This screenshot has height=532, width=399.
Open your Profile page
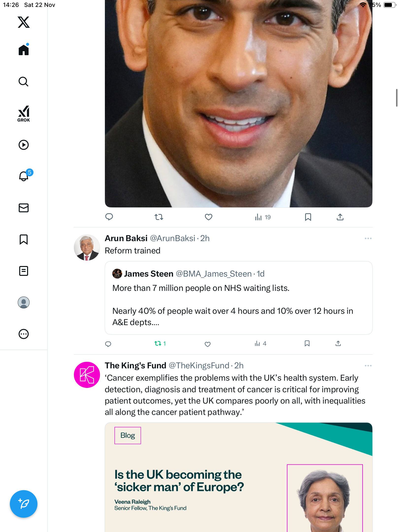24,302
